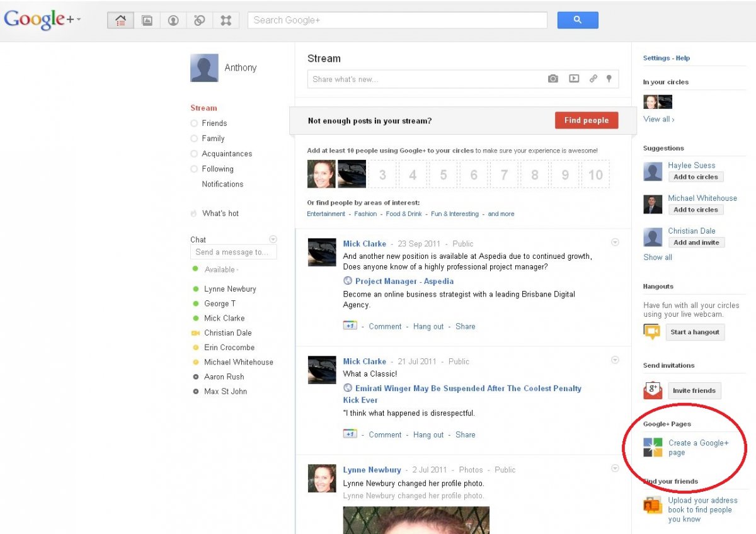The height and width of the screenshot is (534, 756).
Task: Click the g+ envelope invitation icon
Action: [x=653, y=390]
